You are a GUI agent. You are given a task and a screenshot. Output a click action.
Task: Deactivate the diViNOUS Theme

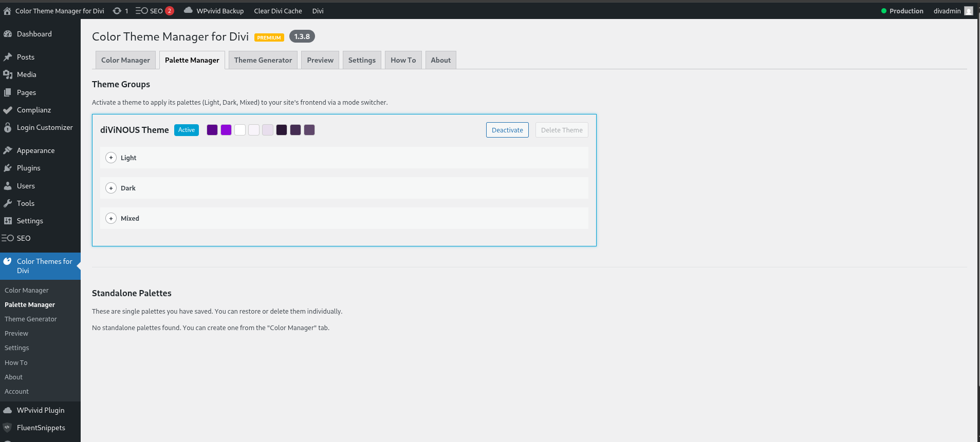507,130
